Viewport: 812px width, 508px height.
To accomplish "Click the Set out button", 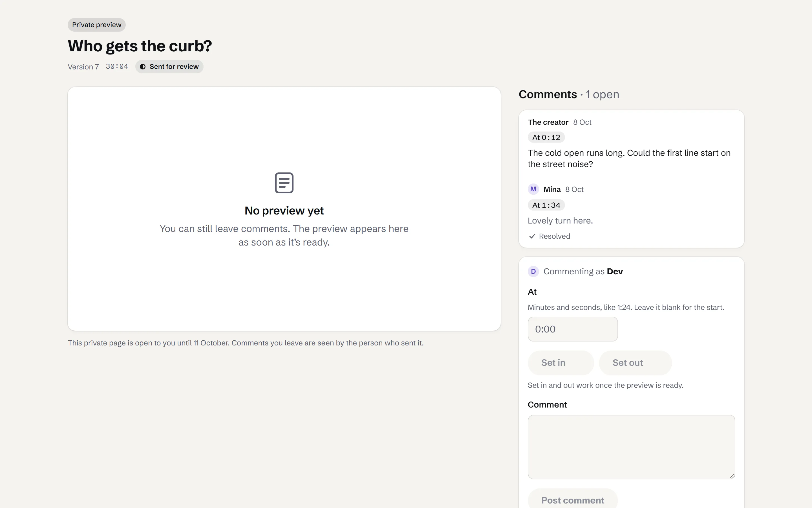I will pos(635,363).
